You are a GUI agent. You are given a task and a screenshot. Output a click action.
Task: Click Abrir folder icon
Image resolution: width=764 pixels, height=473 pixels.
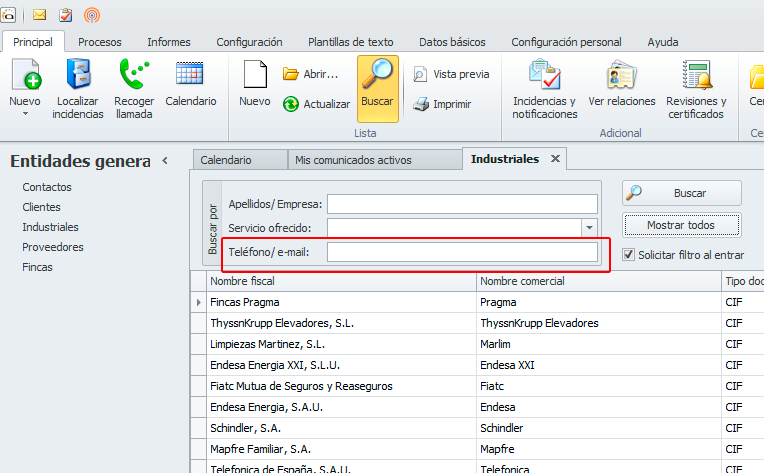tap(310, 74)
